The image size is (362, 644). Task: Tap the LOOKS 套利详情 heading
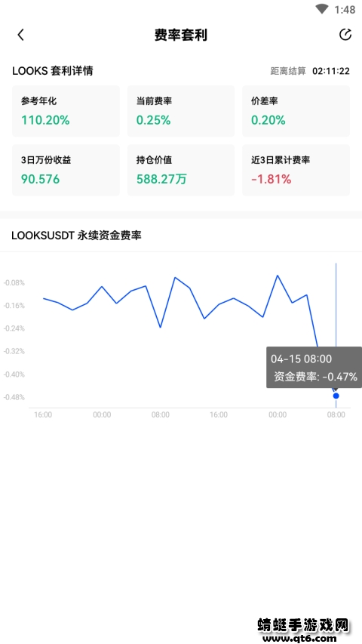[x=53, y=71]
